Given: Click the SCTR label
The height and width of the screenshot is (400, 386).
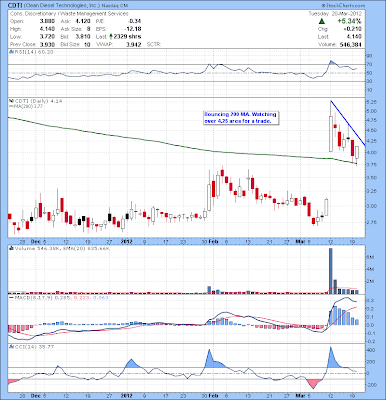Looking at the screenshot, I should click(x=153, y=44).
